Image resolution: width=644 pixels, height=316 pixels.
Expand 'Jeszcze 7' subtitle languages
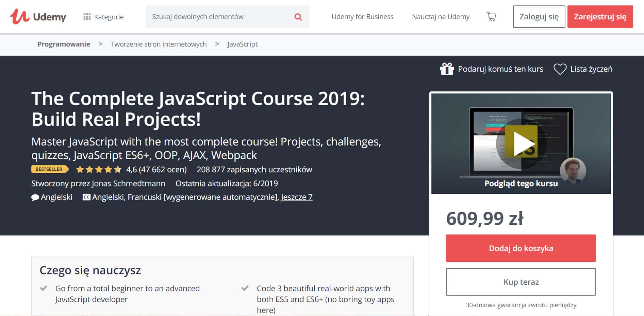click(297, 197)
